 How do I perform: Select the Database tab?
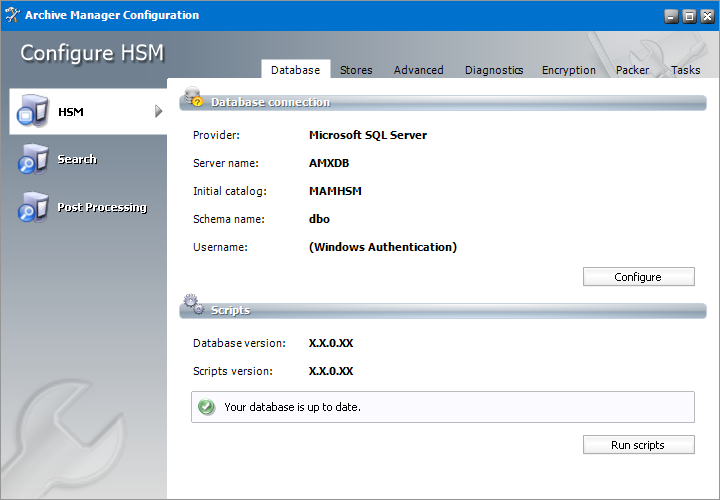295,70
